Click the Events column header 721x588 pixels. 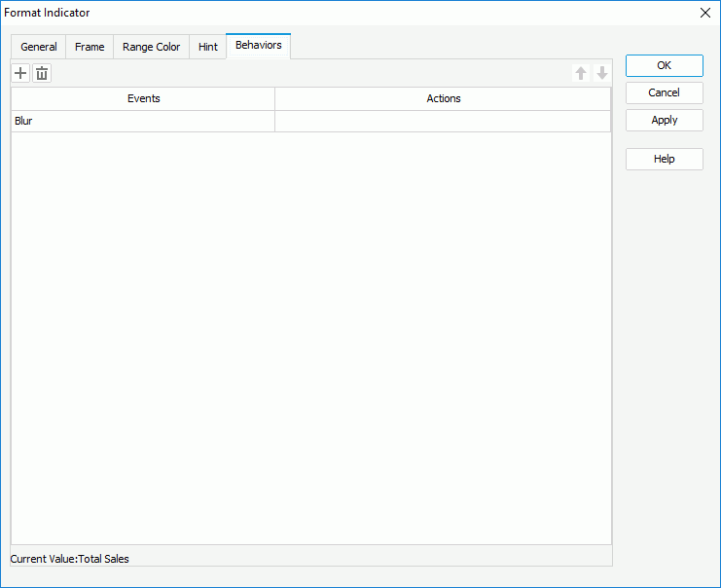point(143,98)
